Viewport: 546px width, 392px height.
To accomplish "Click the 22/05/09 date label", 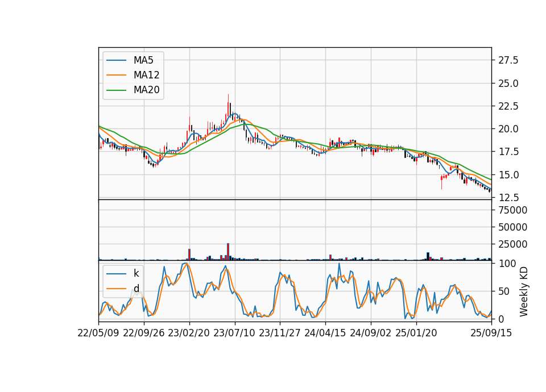I will 98,333.
